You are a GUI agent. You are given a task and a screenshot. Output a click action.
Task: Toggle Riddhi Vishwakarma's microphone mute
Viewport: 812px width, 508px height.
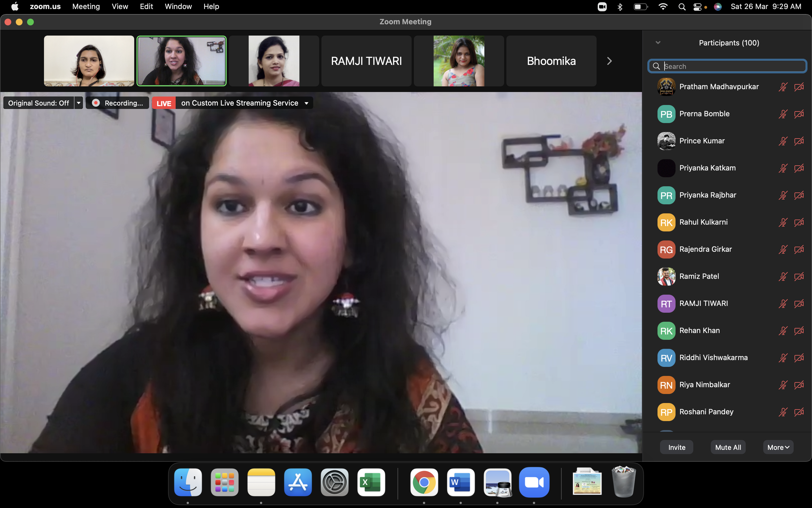pos(783,358)
